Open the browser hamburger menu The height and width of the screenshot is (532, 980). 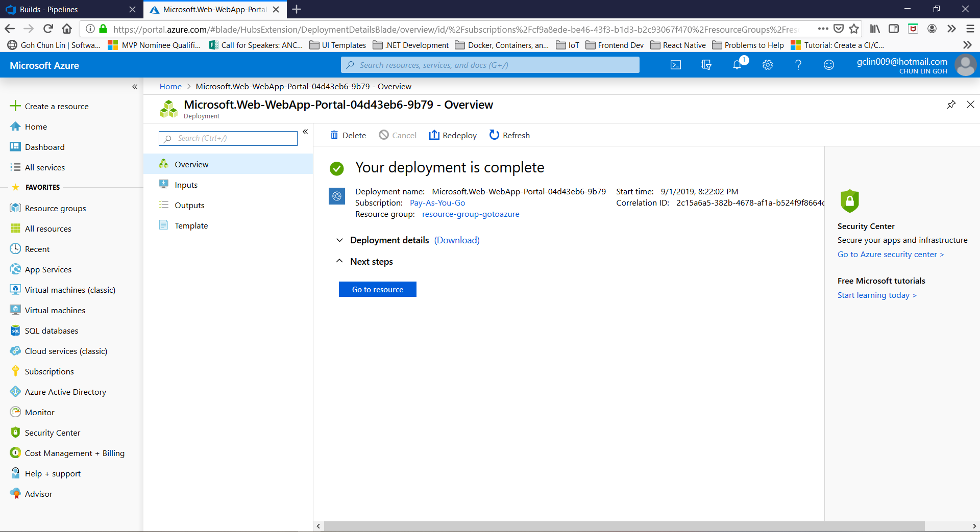[970, 29]
